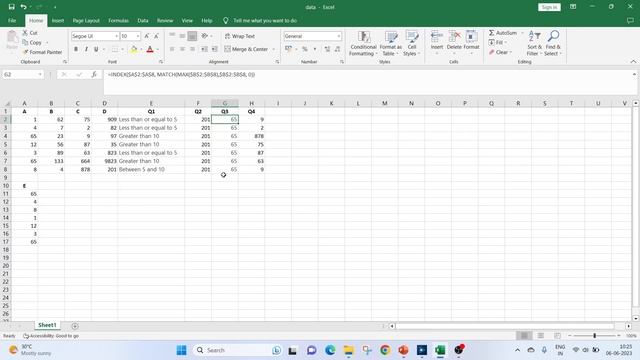Click the Cut scissors icon
This screenshot has height=360, width=640.
coord(25,33)
